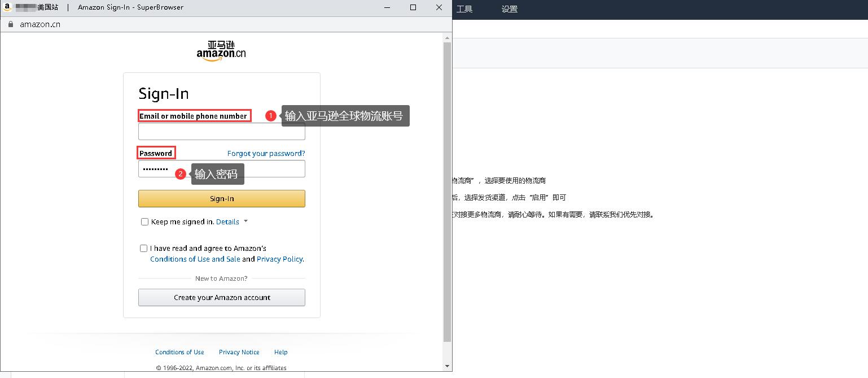The width and height of the screenshot is (868, 378).
Task: Open the footer Privacy Notice link
Action: 239,352
